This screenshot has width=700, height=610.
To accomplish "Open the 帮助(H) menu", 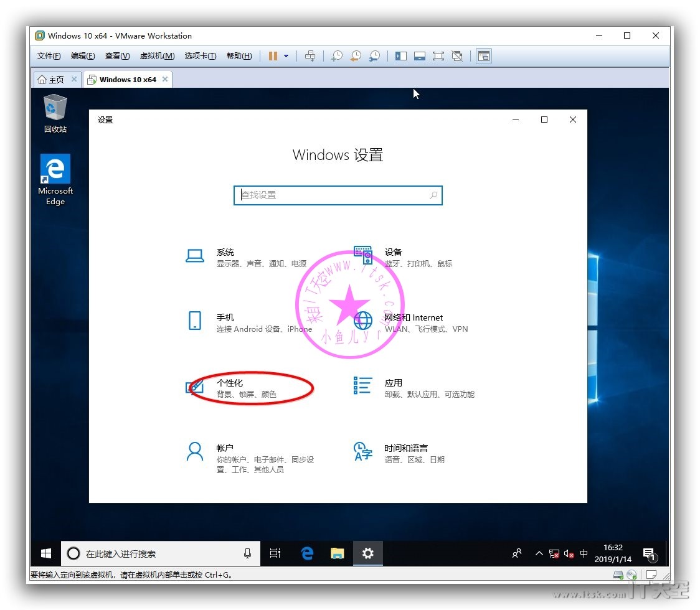I will point(239,56).
